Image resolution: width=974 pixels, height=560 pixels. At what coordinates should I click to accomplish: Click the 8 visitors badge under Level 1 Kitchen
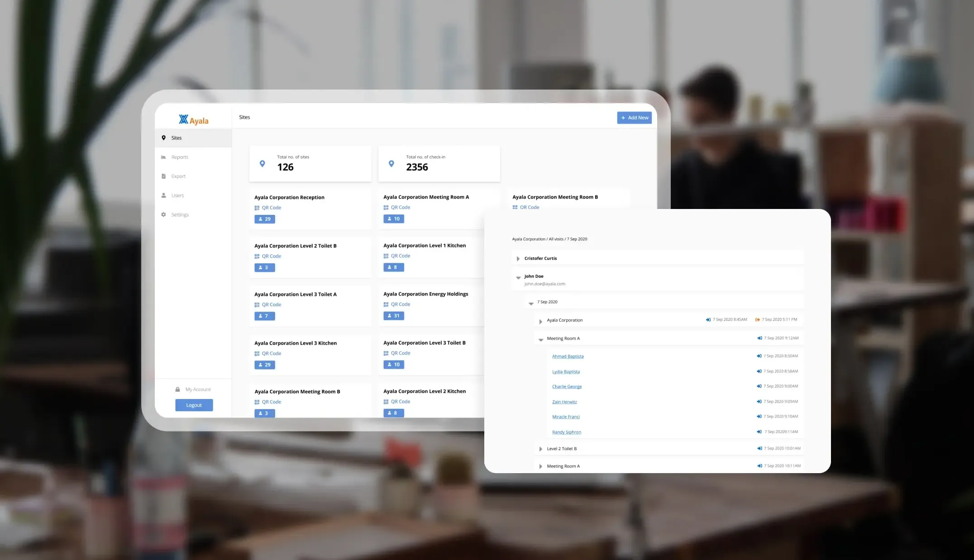click(394, 267)
